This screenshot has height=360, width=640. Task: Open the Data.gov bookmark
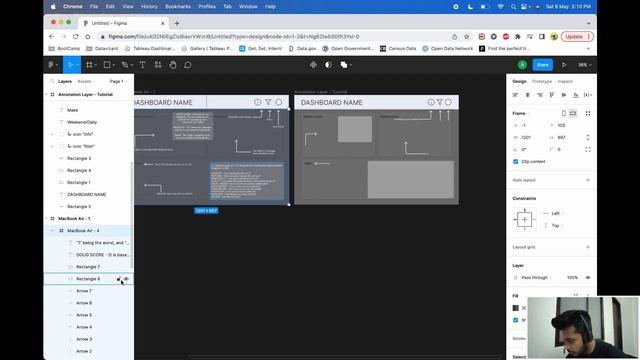point(302,48)
